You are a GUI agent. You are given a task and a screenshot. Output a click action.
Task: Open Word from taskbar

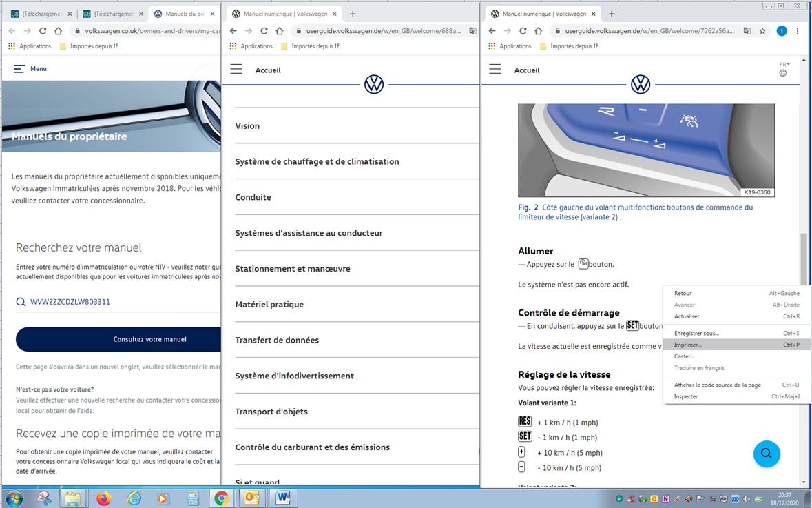pos(283,498)
